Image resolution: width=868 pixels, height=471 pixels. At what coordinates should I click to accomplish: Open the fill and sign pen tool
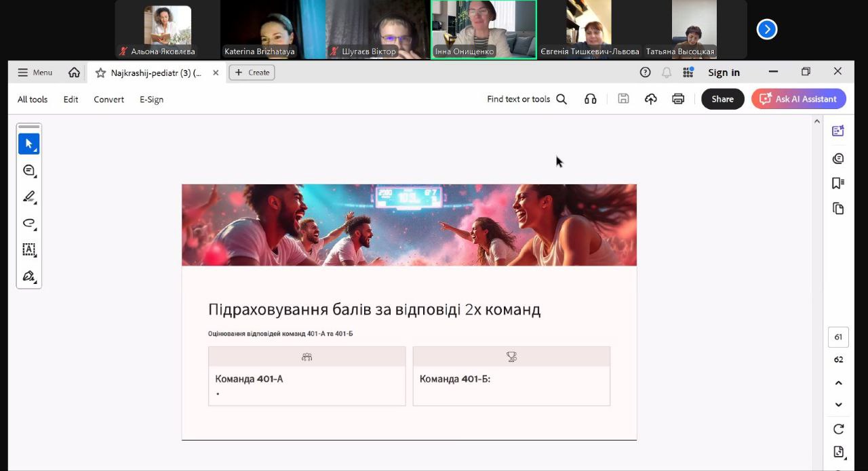click(x=28, y=276)
